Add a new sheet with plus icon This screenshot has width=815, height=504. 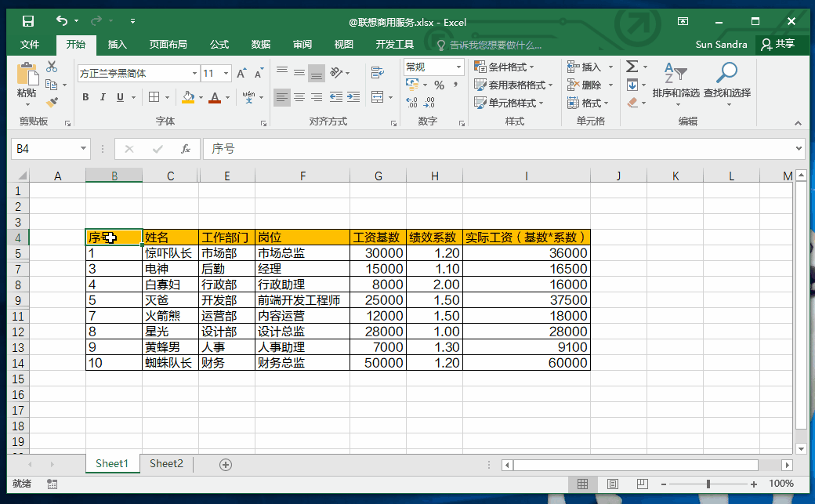226,464
